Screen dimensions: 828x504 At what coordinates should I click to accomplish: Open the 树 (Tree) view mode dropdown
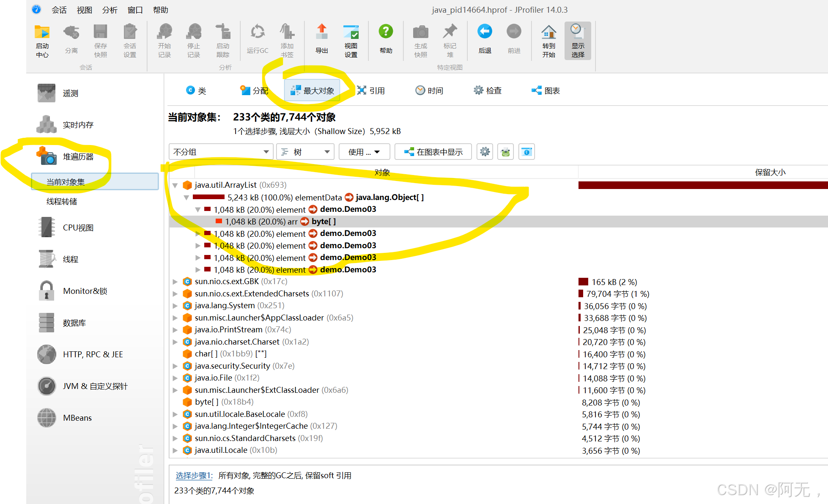click(x=305, y=152)
